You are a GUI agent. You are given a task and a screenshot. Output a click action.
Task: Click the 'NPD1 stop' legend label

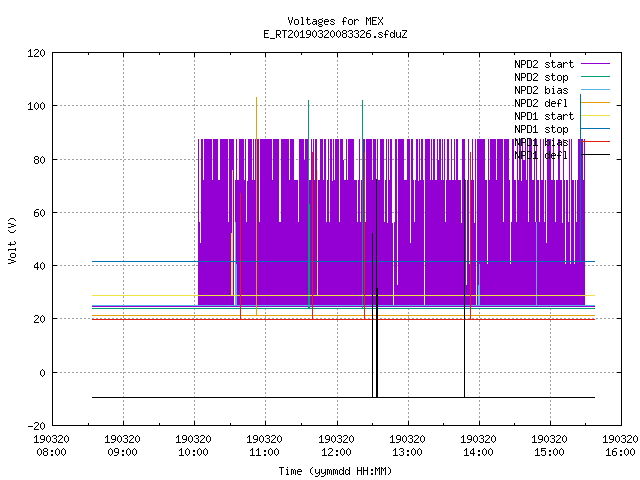541,129
